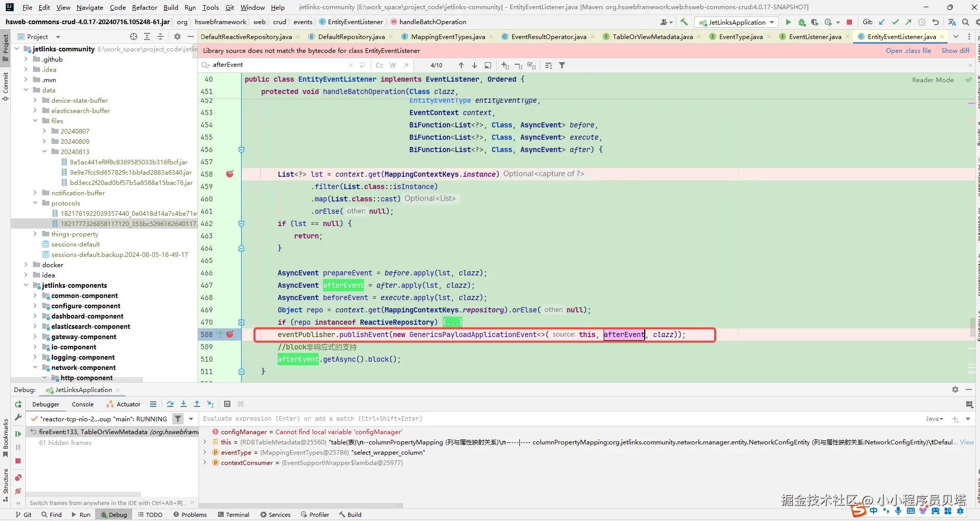This screenshot has height=521, width=980.
Task: Toggle Reader Mode in editor
Action: (933, 80)
